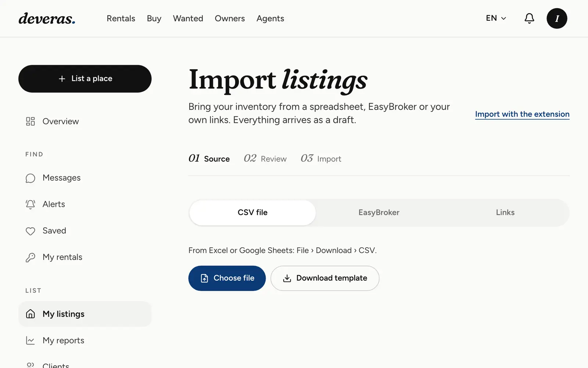This screenshot has height=368, width=588.
Task: Open Overview in the sidebar
Action: [85, 121]
